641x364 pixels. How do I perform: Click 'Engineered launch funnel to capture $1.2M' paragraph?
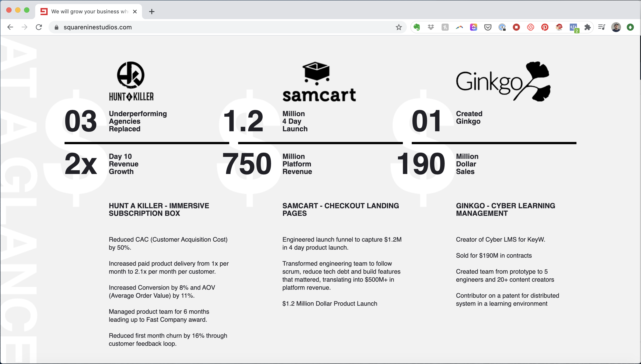click(x=342, y=243)
